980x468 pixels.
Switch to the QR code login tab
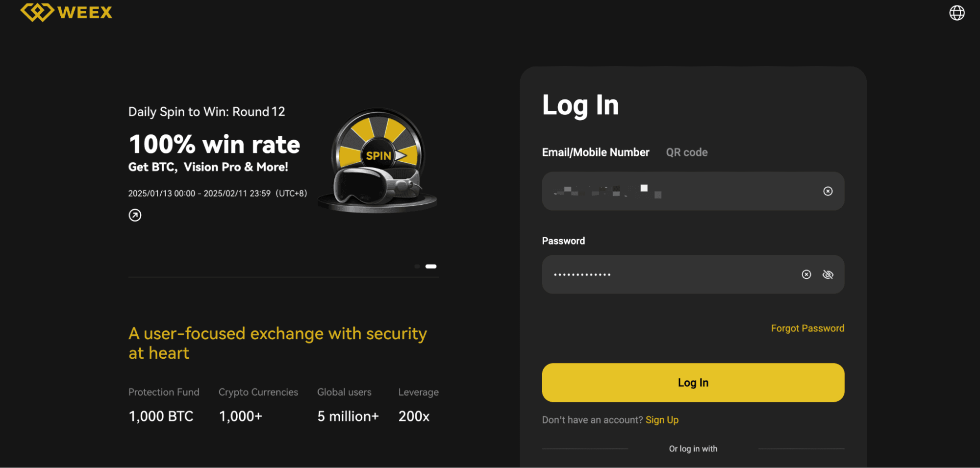pyautogui.click(x=686, y=152)
